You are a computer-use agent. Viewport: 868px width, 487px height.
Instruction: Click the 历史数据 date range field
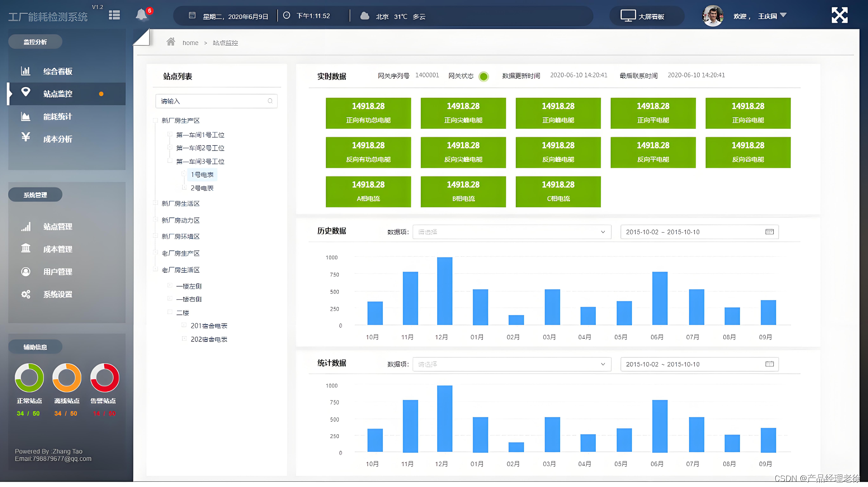coord(700,232)
